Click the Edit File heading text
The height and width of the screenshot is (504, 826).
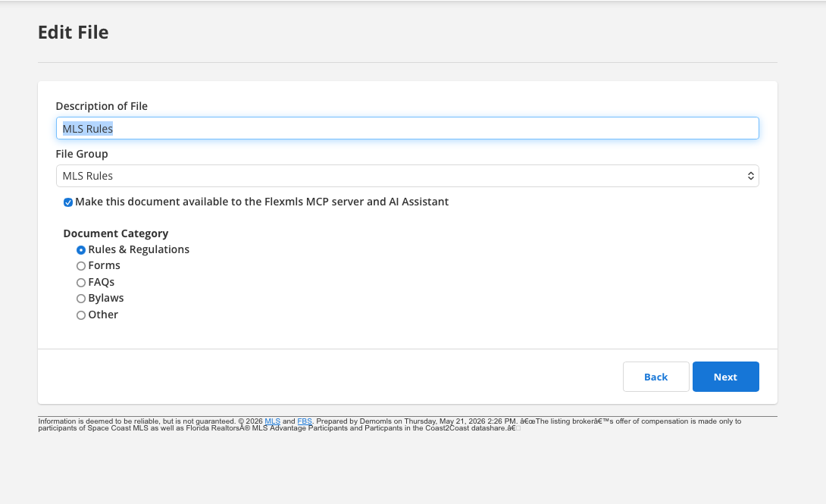click(74, 32)
